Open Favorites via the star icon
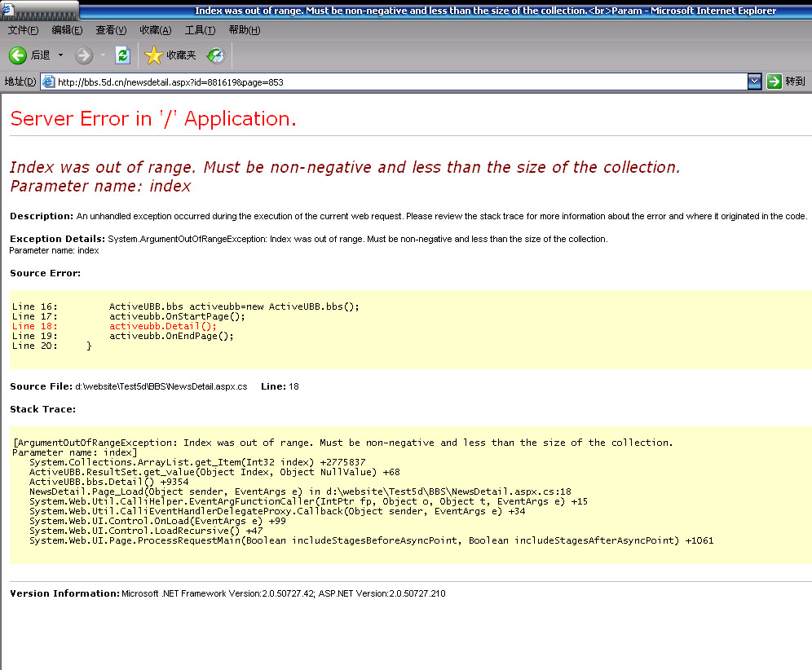 pyautogui.click(x=153, y=55)
